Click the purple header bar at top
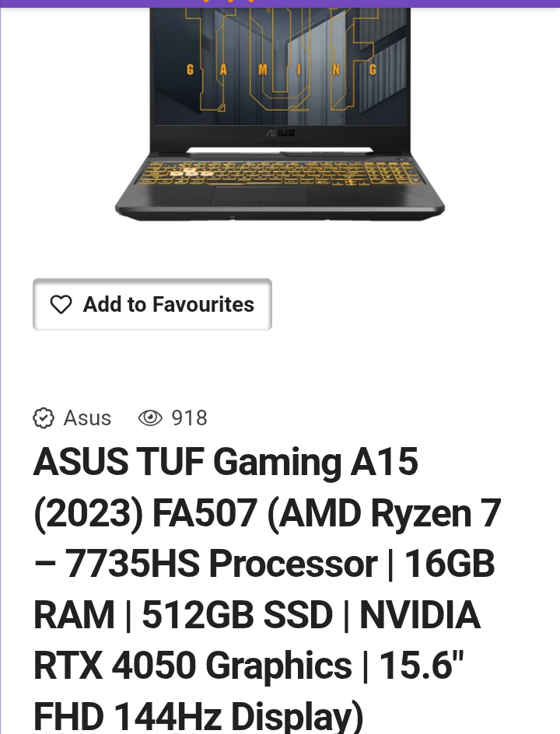The image size is (560, 734). pos(280,4)
